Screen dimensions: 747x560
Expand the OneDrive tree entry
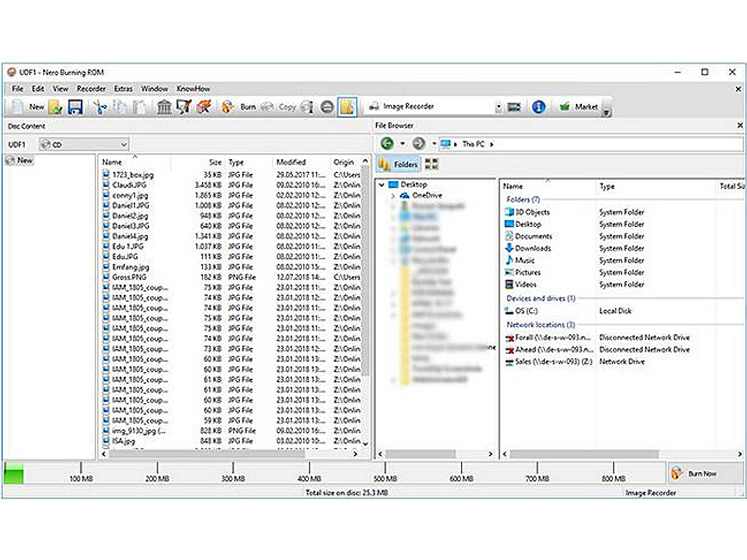[x=393, y=195]
